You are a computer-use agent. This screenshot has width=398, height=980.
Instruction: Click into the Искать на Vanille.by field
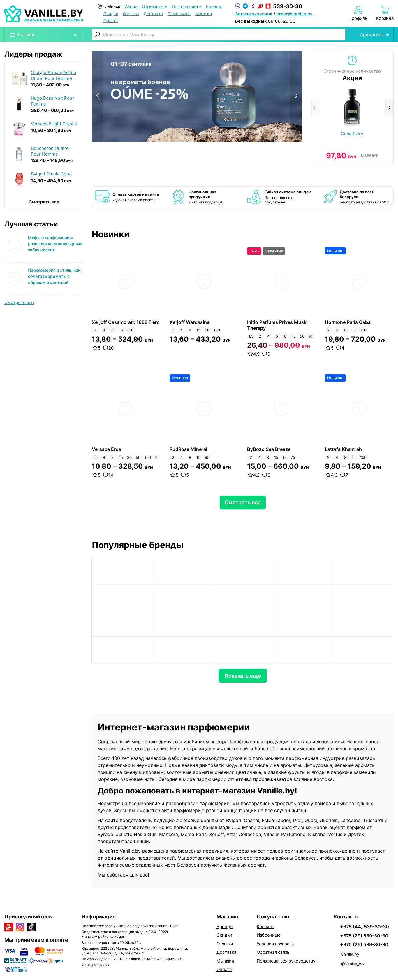pos(219,35)
